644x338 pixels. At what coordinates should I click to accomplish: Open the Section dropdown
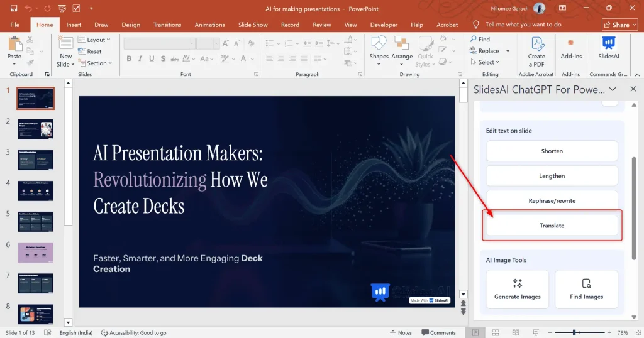click(95, 63)
